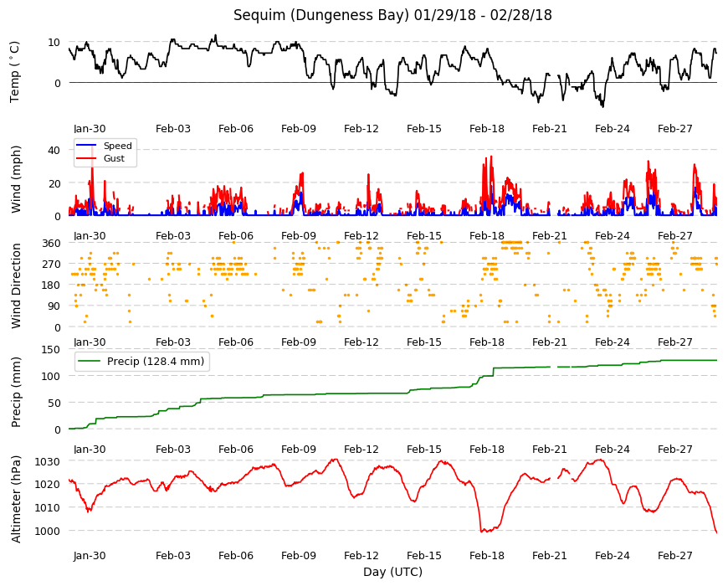Click the chart title Sequim (Dungeness Bay)
Viewport: 728px width, 586px height.
coord(321,15)
